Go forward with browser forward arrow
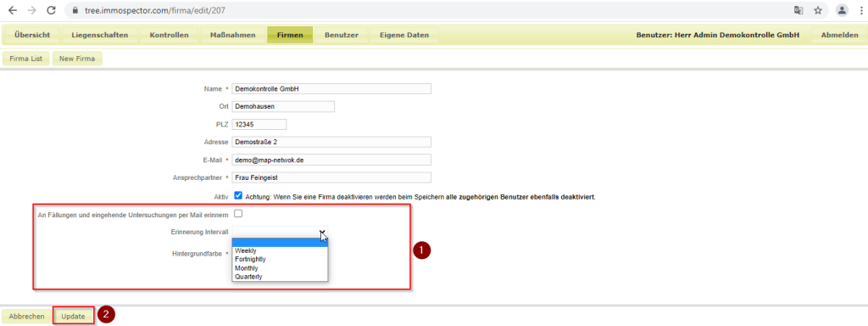Viewport: 868px width, 326px height. point(31,10)
